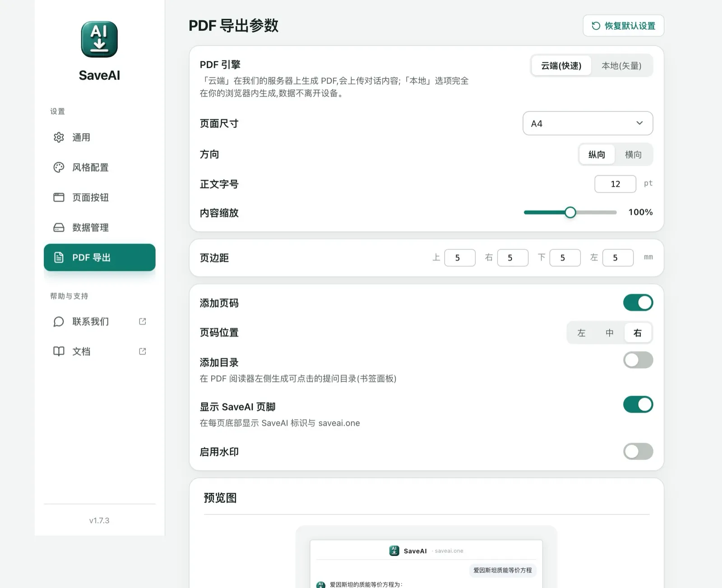Click the SaveAI app logo icon in sidebar
Image resolution: width=722 pixels, height=588 pixels.
click(x=99, y=39)
